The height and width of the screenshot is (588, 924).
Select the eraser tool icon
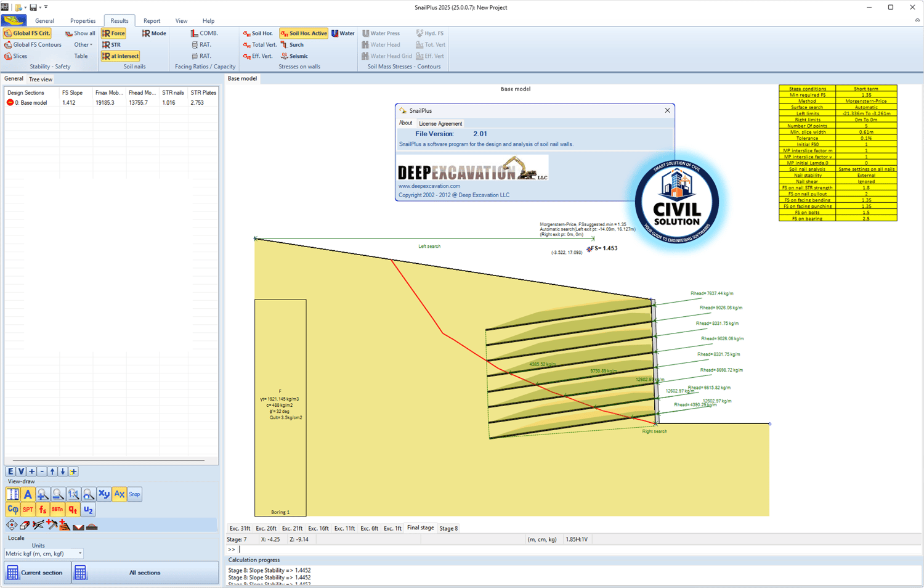coord(25,526)
